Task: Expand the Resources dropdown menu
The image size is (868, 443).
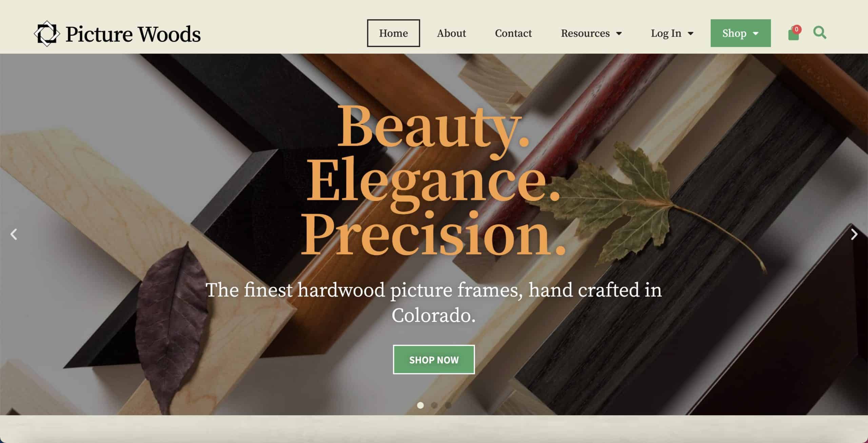Action: click(591, 33)
